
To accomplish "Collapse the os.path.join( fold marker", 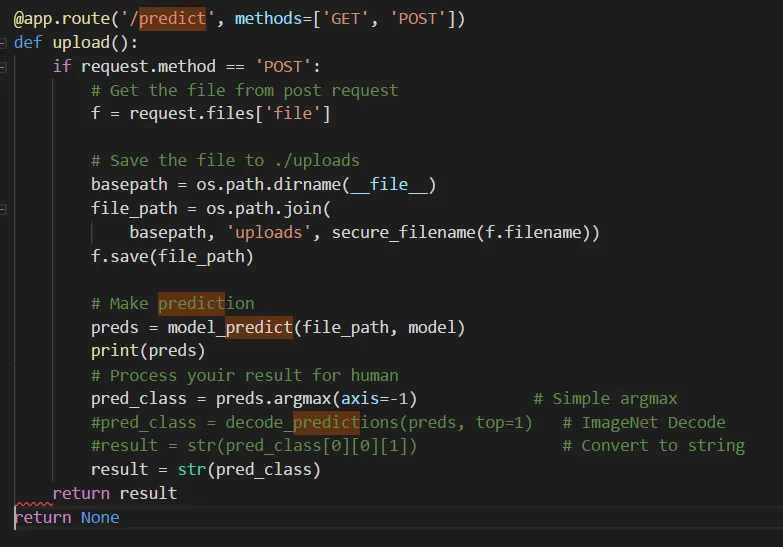I will click(x=3, y=209).
